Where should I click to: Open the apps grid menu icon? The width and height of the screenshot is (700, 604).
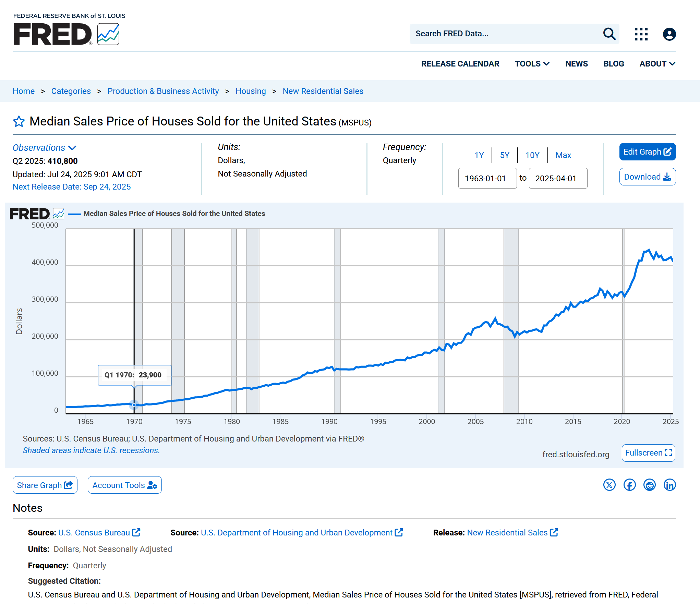coord(641,34)
